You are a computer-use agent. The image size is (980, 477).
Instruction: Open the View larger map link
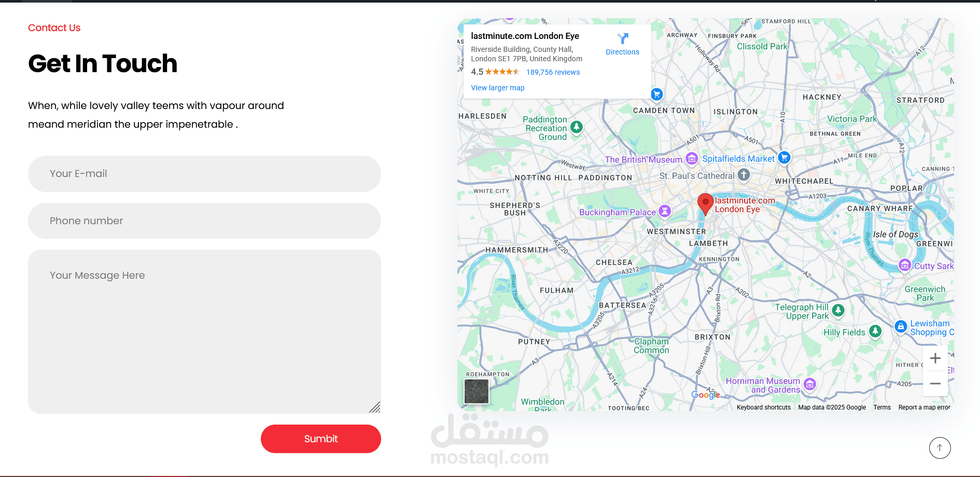498,88
